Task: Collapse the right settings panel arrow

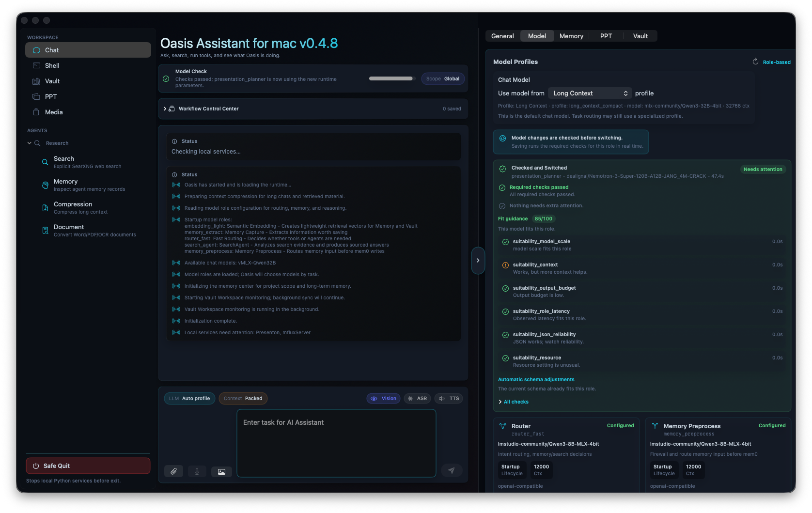Action: tap(478, 261)
